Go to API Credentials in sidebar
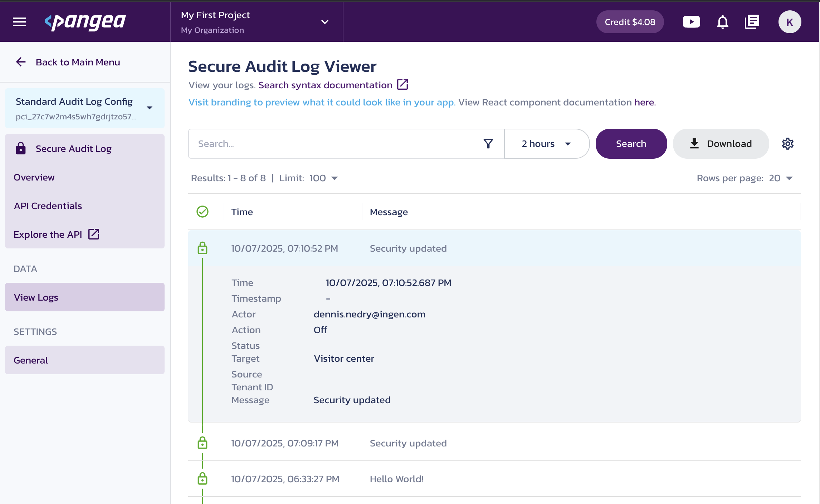 point(48,206)
